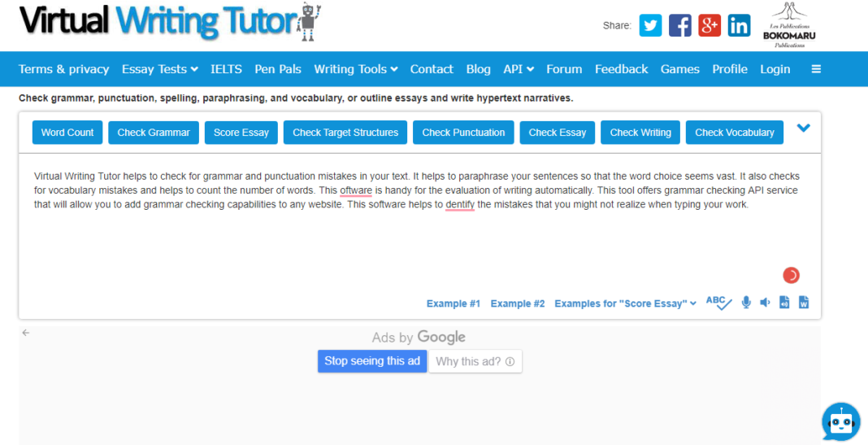This screenshot has width=868, height=445.
Task: Expand more tools chevron
Action: pos(803,128)
